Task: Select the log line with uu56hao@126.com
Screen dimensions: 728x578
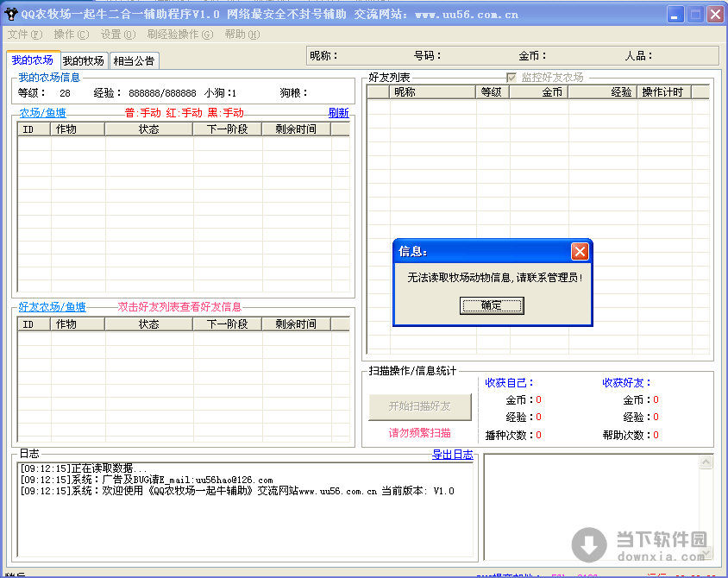Action: 147,480
